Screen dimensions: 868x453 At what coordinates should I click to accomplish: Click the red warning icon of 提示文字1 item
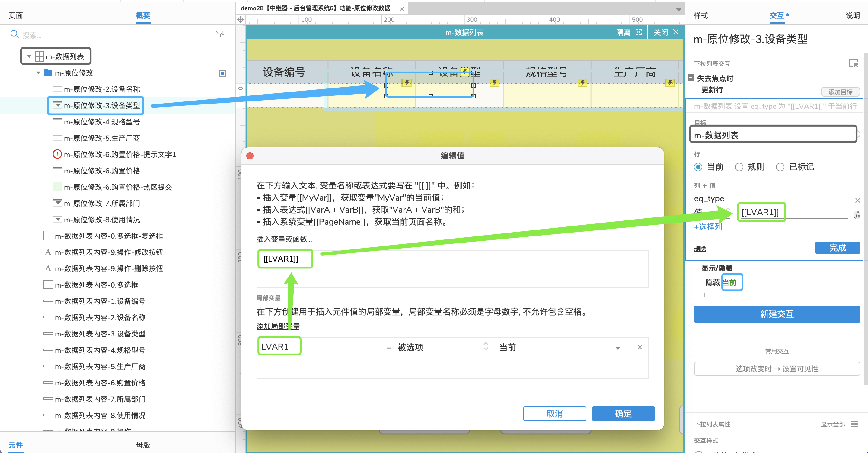click(x=57, y=154)
